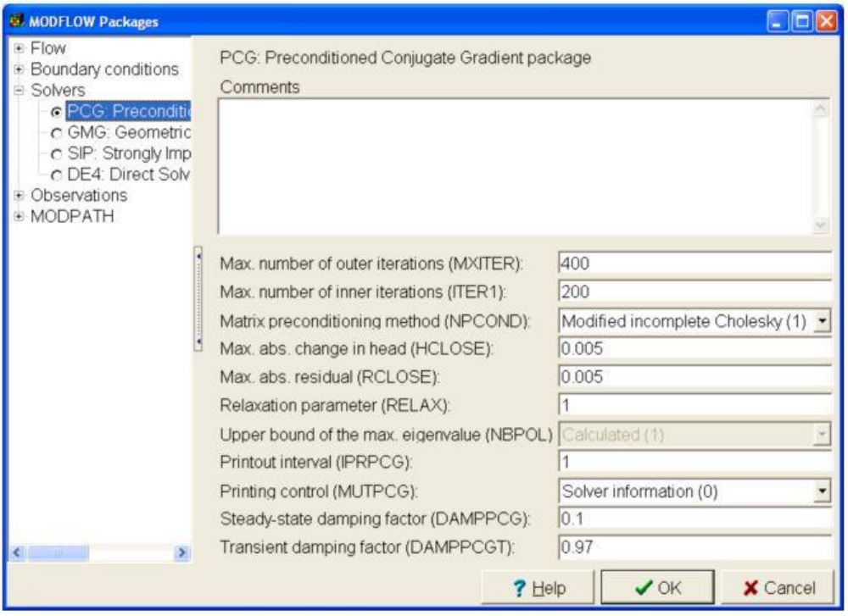Click the HCLOSE head change field
Viewport: 848px width, 616px height.
coord(695,348)
